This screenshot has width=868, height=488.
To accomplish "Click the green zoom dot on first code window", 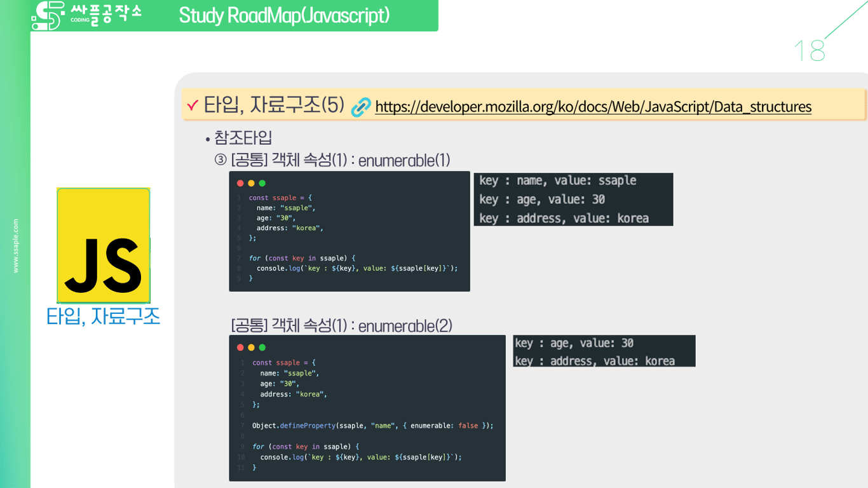I will coord(262,183).
